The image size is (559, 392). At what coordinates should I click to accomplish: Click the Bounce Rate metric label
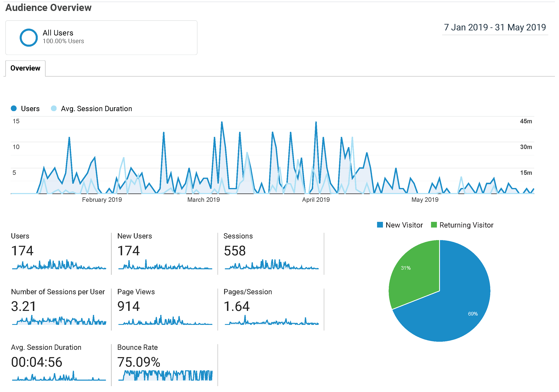[x=138, y=348]
